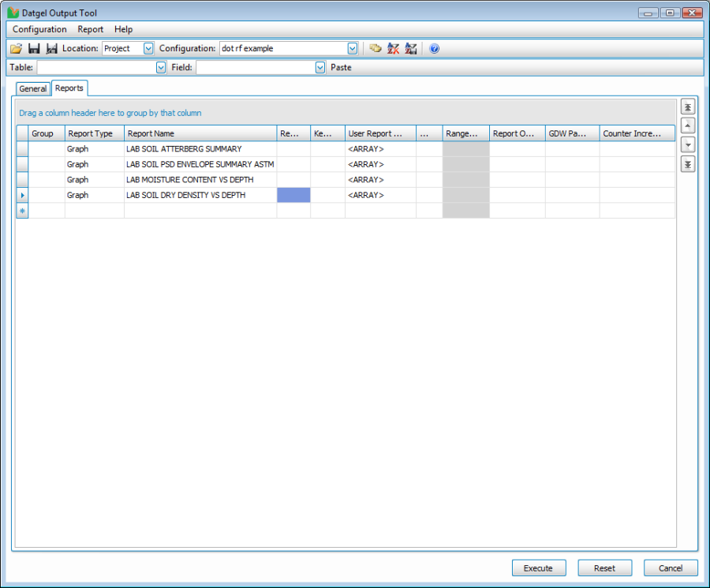Expand the Field dropdown

tap(320, 68)
